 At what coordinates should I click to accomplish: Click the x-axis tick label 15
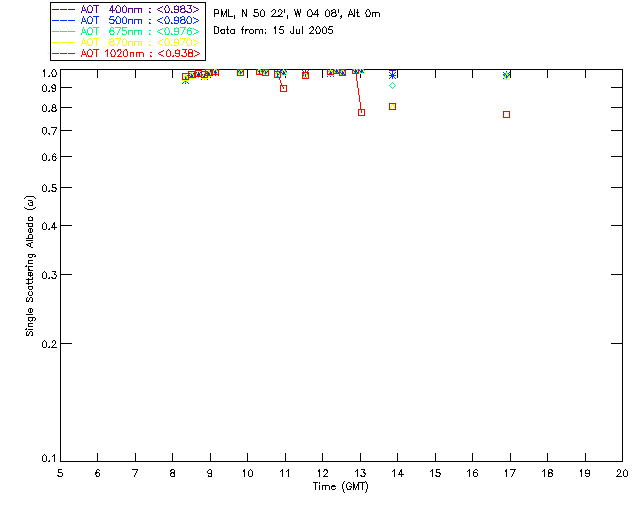pyautogui.click(x=435, y=473)
